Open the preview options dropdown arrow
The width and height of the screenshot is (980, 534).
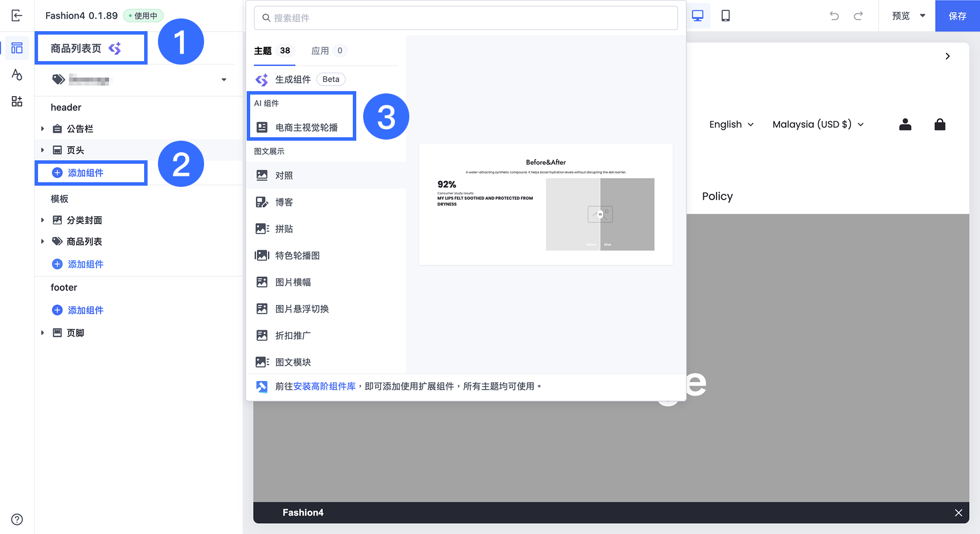922,16
